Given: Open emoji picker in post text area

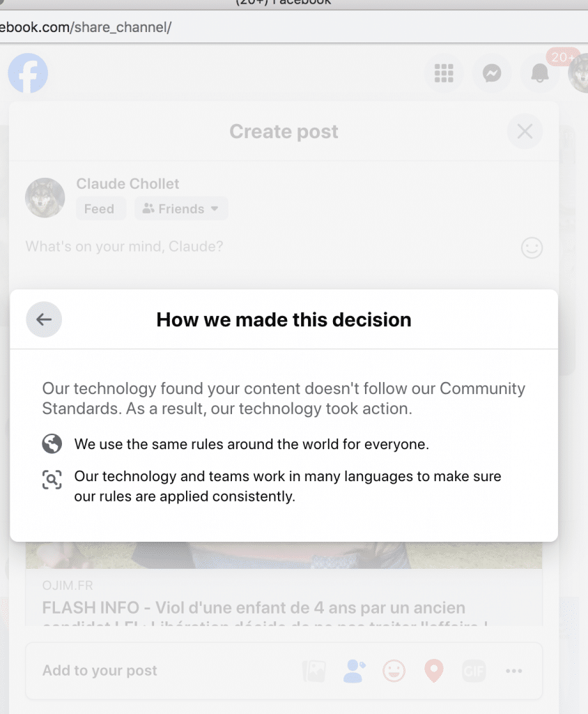Looking at the screenshot, I should [532, 248].
